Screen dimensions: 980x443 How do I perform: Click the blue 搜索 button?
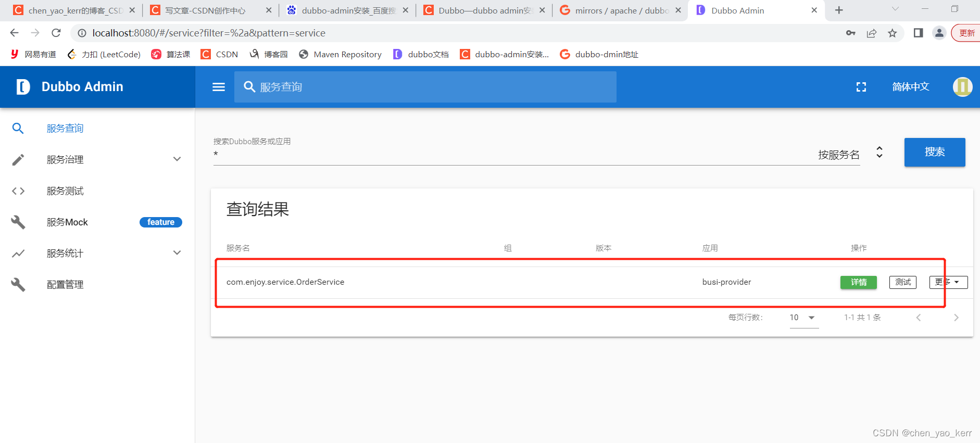[x=935, y=152]
